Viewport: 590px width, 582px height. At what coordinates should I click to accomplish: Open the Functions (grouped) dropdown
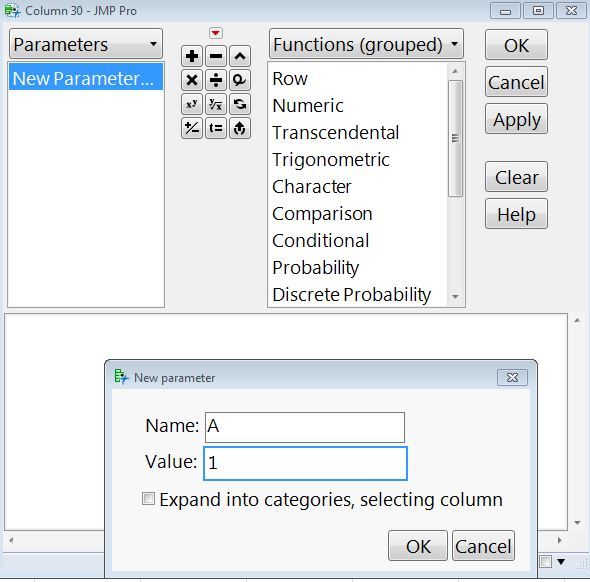click(x=366, y=44)
